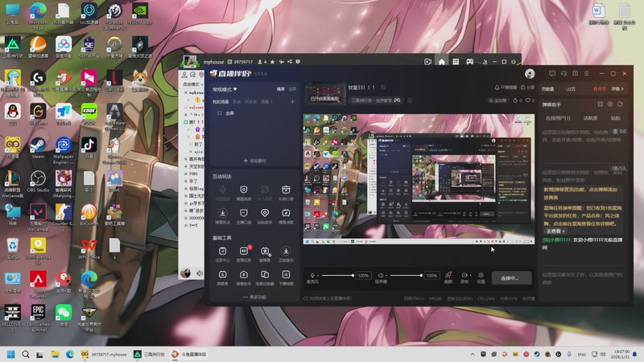644x362 pixels.
Task: Open the 弹幕秀 tool
Action: (x=222, y=278)
